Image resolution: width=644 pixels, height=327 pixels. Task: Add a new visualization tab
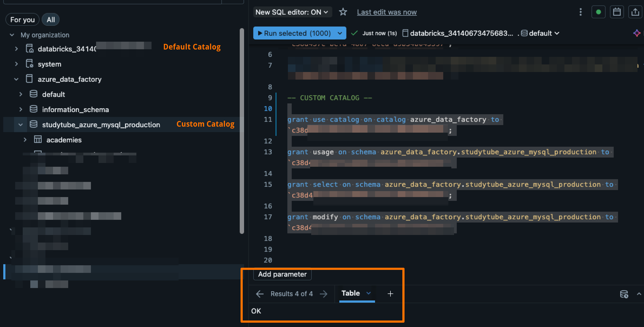pyautogui.click(x=390, y=294)
